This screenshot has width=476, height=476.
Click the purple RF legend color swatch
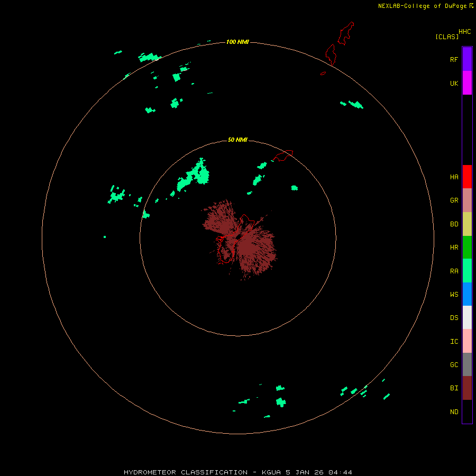[x=467, y=59]
